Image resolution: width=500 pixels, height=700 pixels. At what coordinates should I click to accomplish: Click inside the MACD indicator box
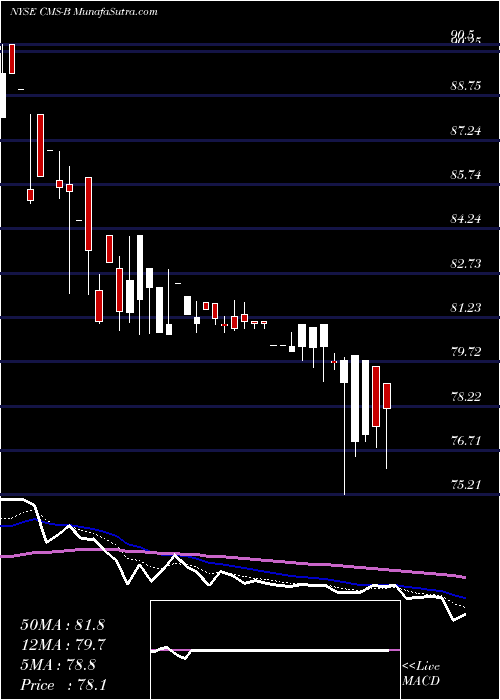click(275, 650)
